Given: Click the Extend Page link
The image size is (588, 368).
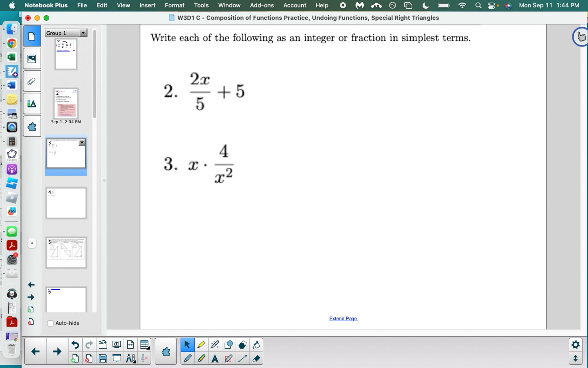Looking at the screenshot, I should pos(343,318).
